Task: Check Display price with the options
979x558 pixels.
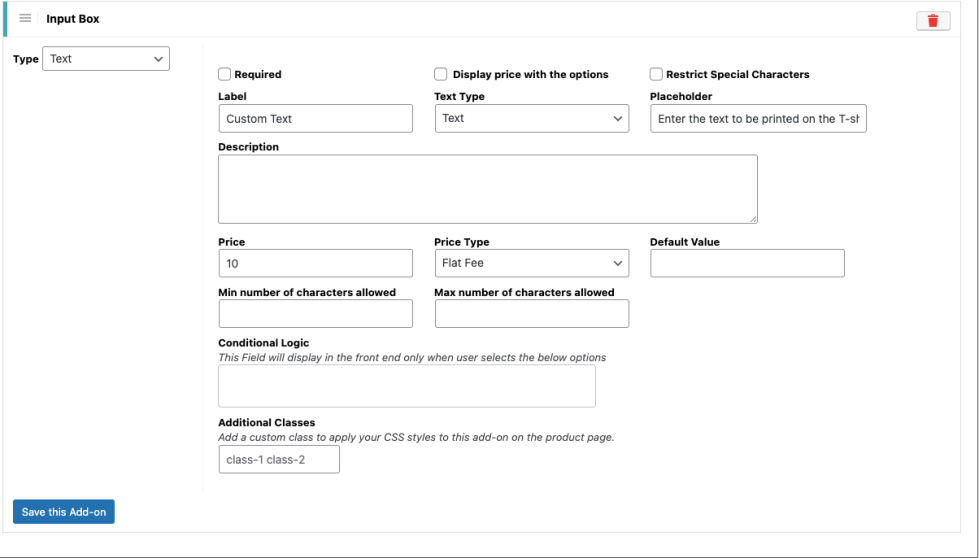Action: pyautogui.click(x=441, y=74)
